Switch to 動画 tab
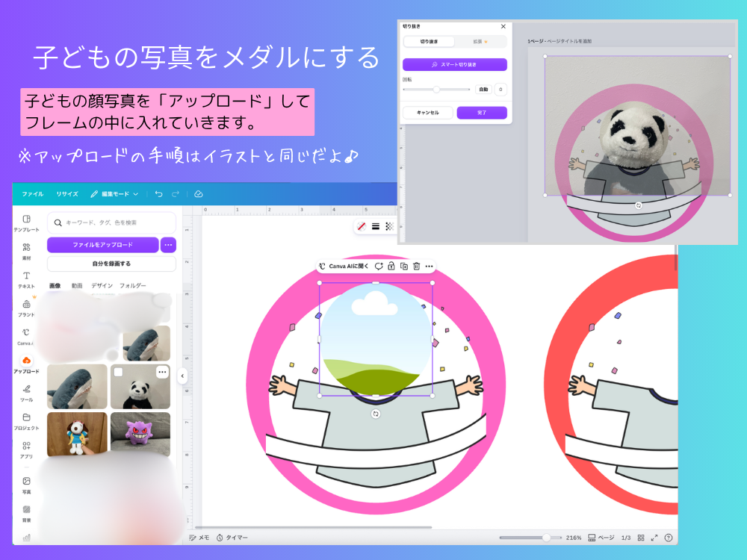 point(77,286)
